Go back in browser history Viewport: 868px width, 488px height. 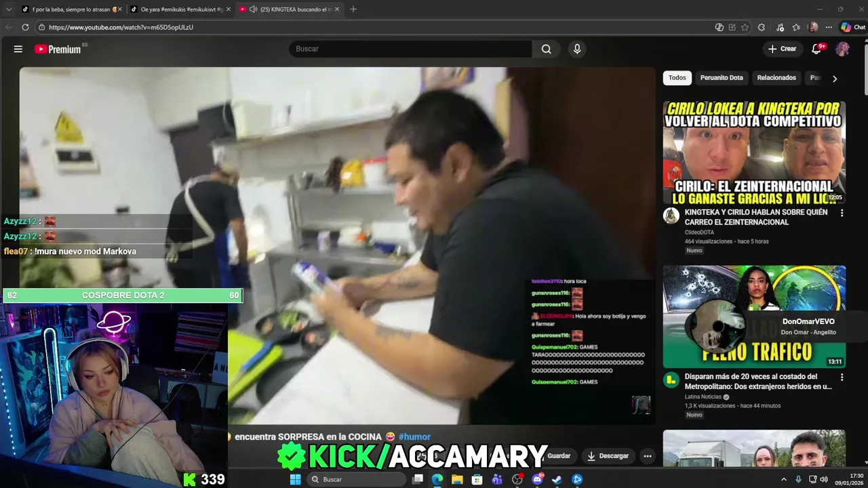(9, 27)
